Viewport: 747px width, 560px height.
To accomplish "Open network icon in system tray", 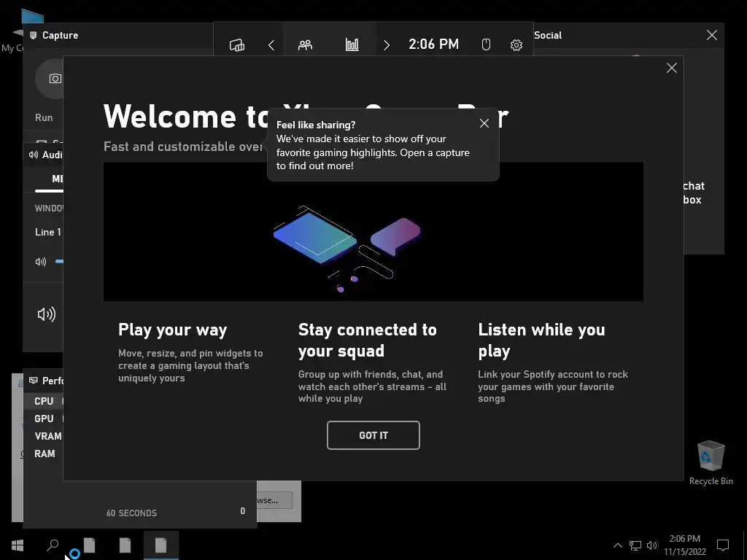I will pyautogui.click(x=635, y=545).
